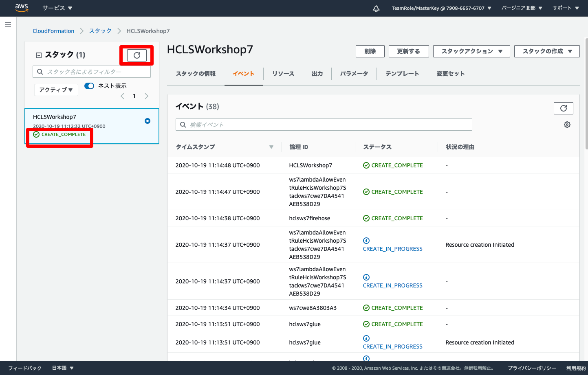
Task: Focus the stack name filter field
Action: [x=92, y=72]
